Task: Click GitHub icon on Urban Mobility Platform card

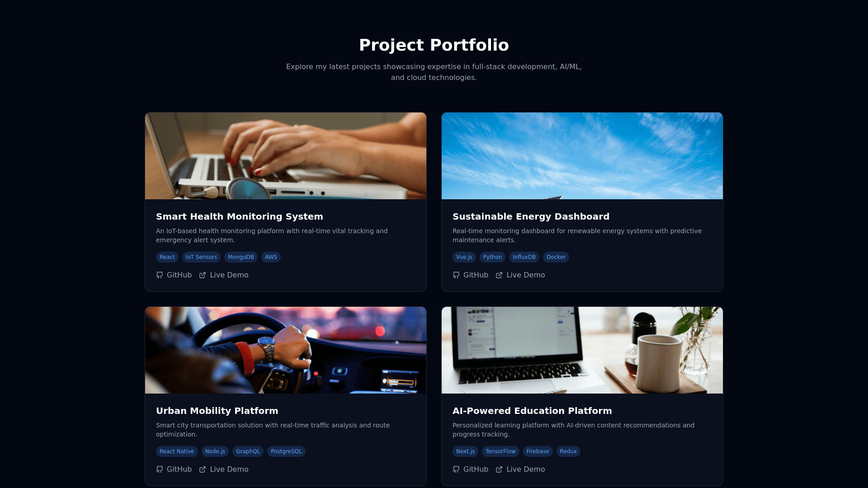Action: click(x=160, y=469)
